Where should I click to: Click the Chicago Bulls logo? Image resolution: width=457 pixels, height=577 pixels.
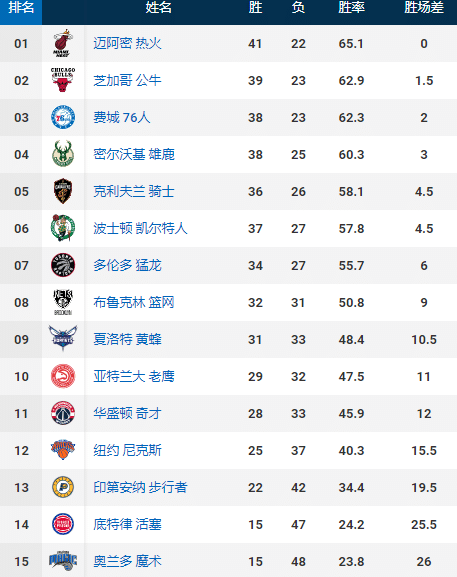tap(63, 80)
